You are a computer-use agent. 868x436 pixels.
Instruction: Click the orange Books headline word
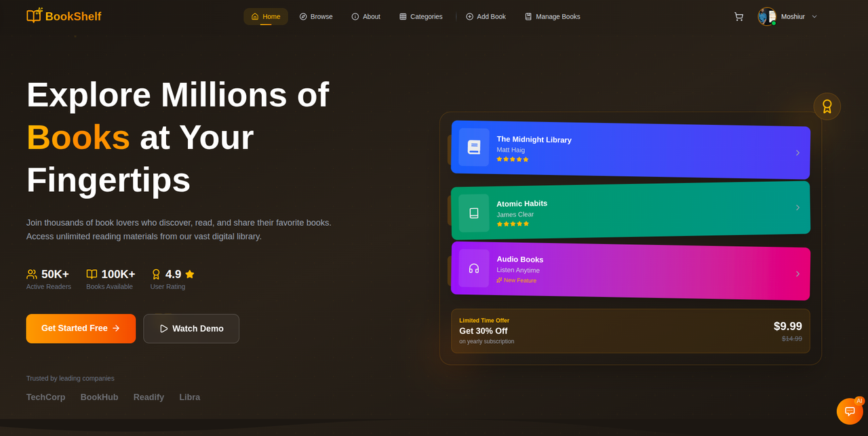78,137
